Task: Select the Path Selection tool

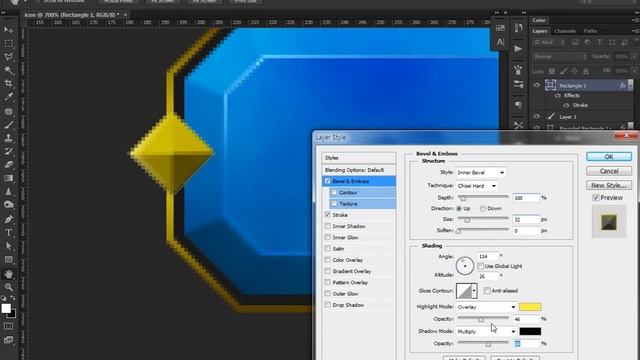Action: [8, 246]
